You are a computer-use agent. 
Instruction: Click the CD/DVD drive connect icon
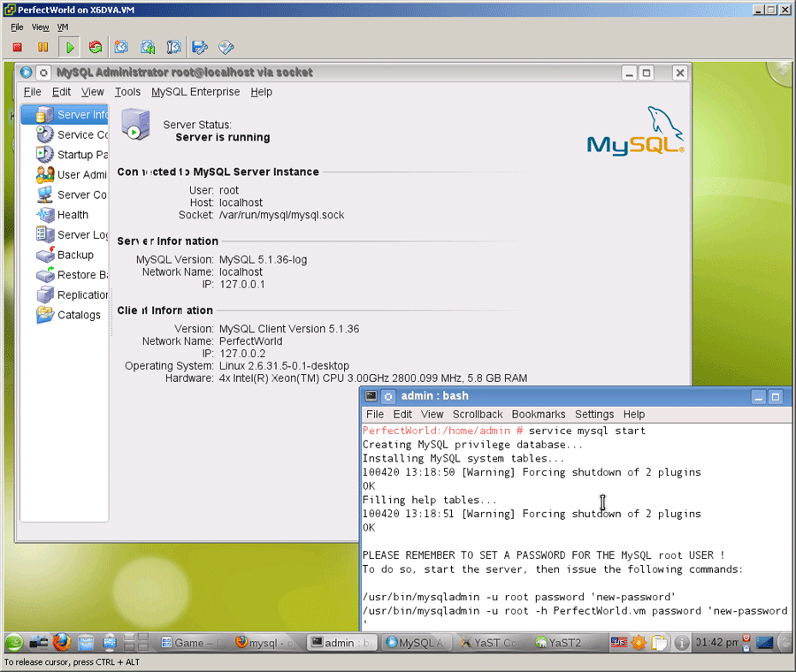226,47
